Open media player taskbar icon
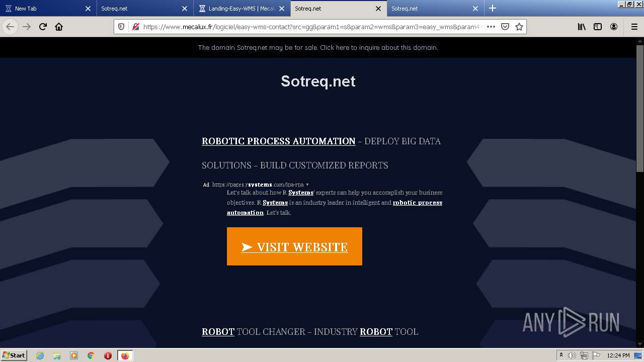The image size is (644, 362). click(x=74, y=355)
